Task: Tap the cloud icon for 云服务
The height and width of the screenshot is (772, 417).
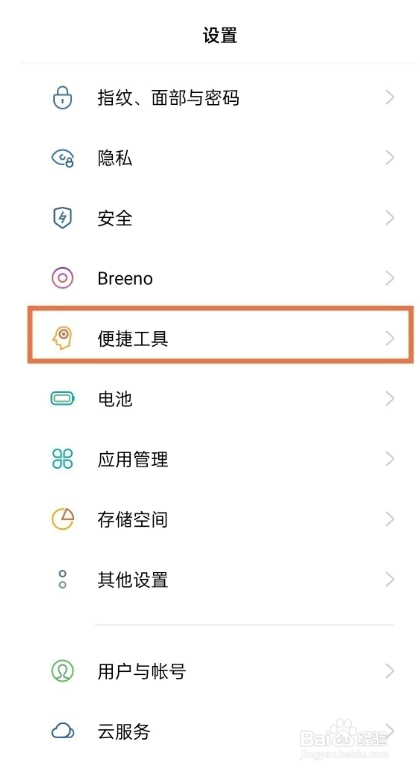Action: tap(63, 731)
